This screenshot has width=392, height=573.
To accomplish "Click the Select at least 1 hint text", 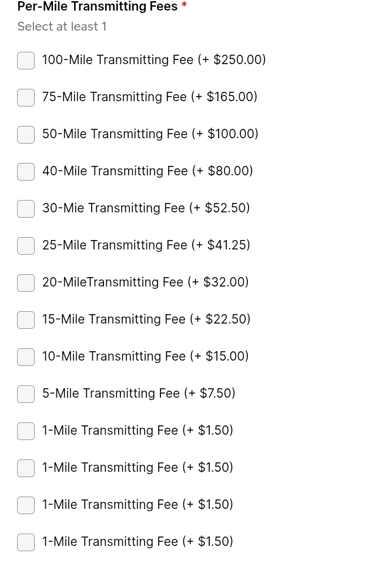I will point(62,26).
